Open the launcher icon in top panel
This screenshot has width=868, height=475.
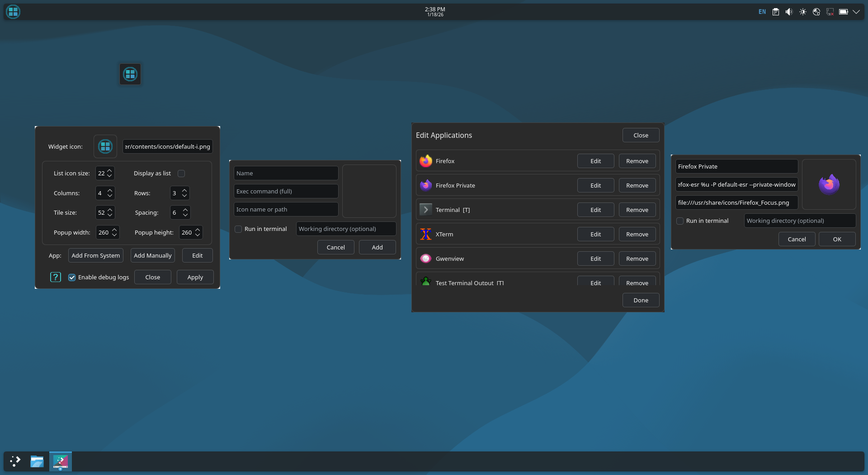[x=13, y=12]
